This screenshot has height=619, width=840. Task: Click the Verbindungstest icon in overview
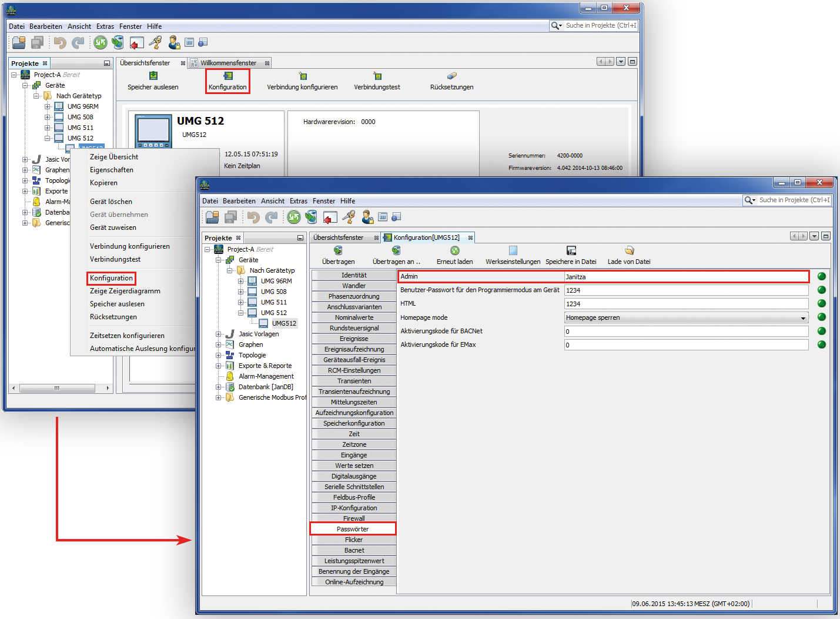pos(377,76)
